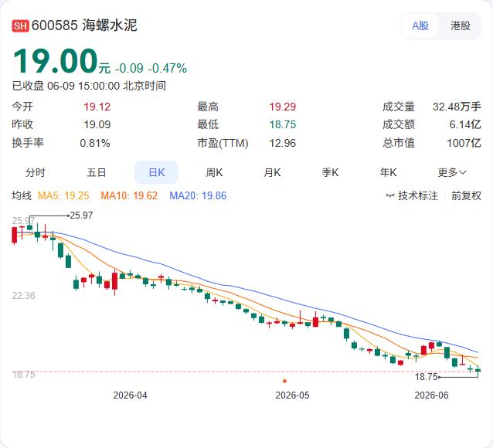Viewport: 493px width, 448px height.
Task: Click the 市盈(TTM) label
Action: click(x=223, y=144)
